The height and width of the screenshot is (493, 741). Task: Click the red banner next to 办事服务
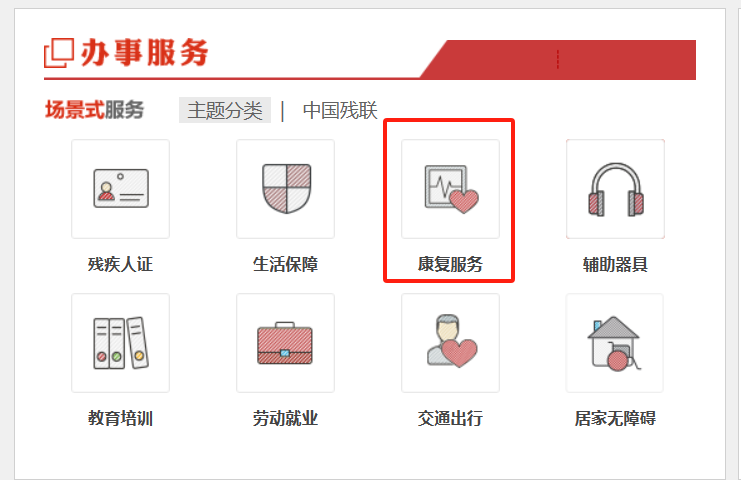562,60
